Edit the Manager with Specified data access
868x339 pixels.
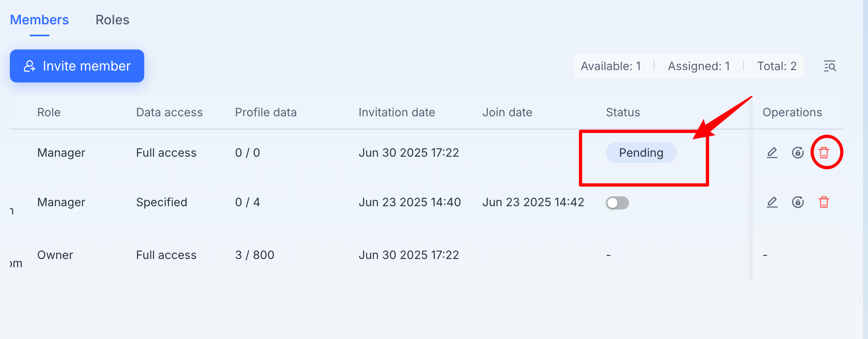pyautogui.click(x=772, y=202)
